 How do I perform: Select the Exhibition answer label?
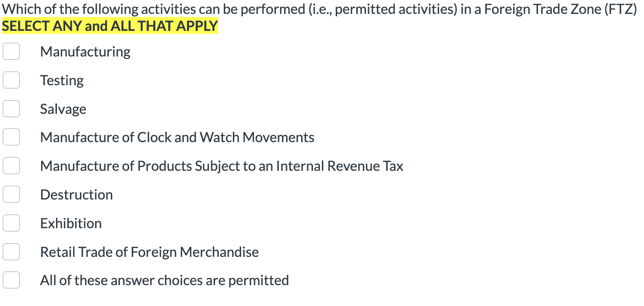click(x=71, y=223)
